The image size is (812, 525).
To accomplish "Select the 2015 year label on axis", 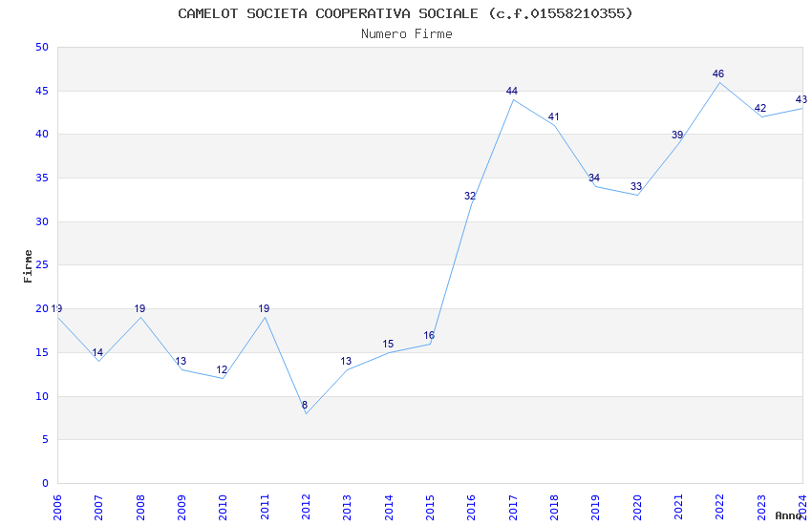I will click(x=430, y=508).
